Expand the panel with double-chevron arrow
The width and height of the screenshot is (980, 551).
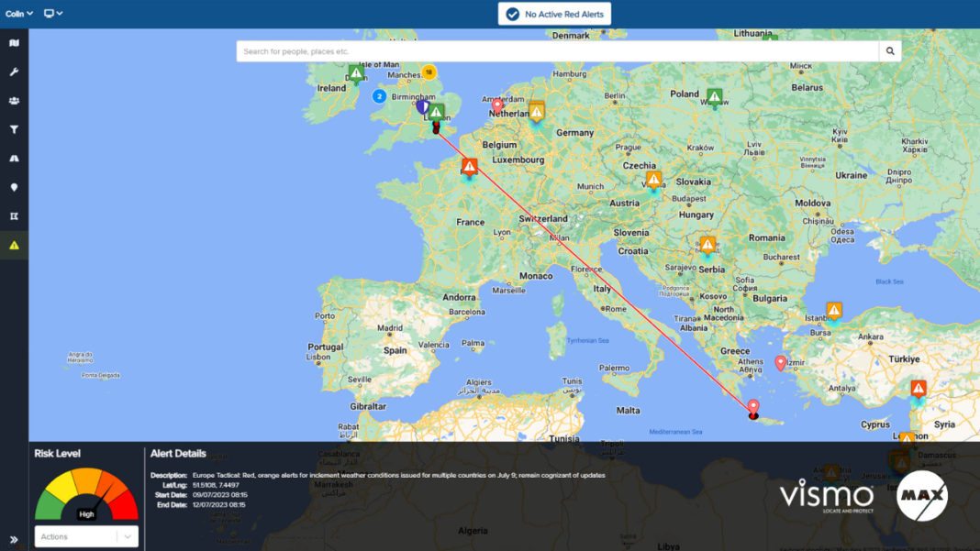coord(13,541)
